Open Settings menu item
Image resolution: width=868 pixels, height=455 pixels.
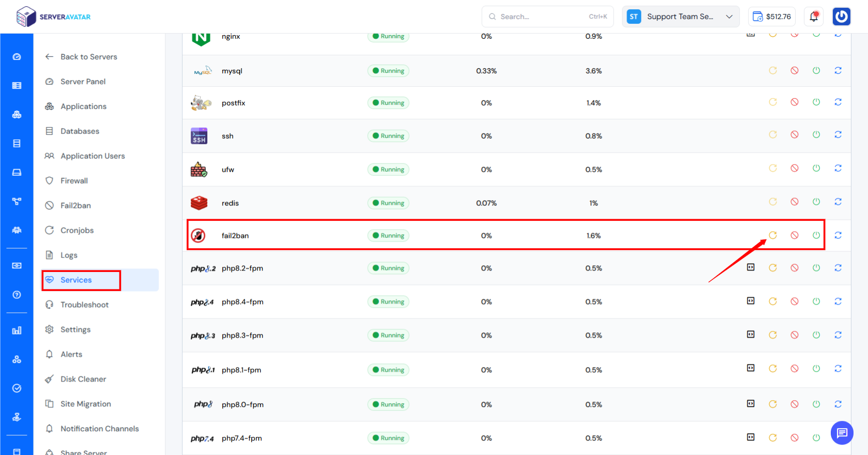coord(68,330)
